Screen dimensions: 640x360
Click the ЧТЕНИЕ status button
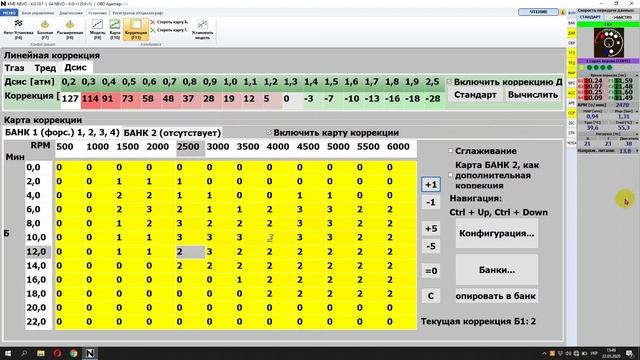538,12
